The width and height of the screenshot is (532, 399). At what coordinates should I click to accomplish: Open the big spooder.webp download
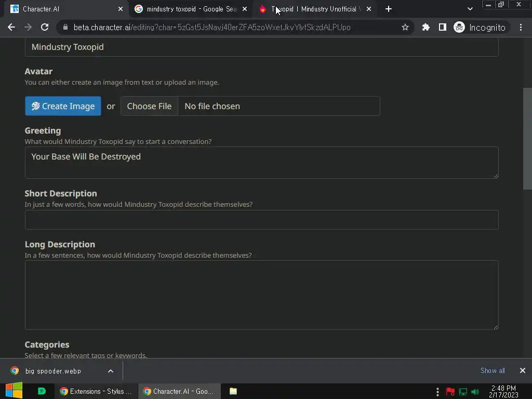[x=54, y=371]
